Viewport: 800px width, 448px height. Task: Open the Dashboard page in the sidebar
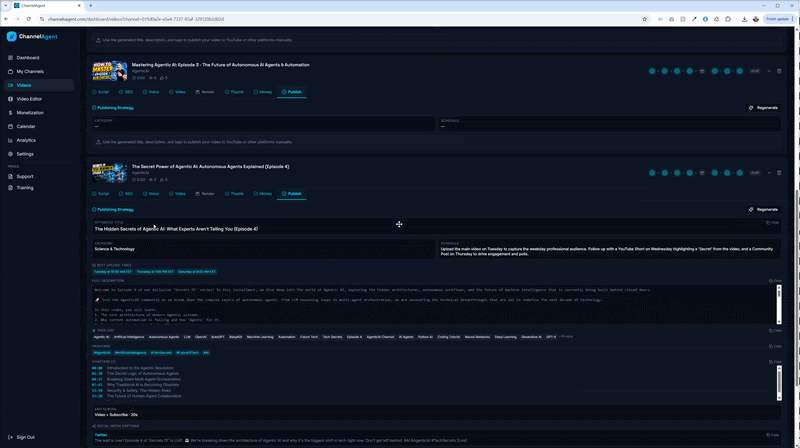pyautogui.click(x=27, y=58)
